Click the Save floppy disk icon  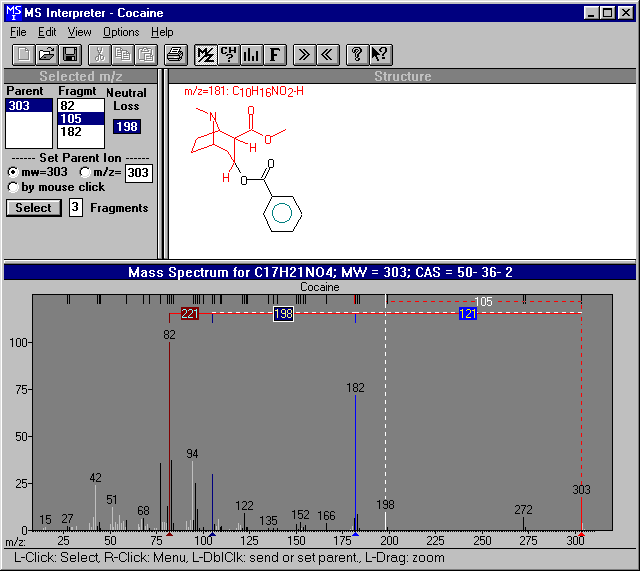[x=70, y=55]
